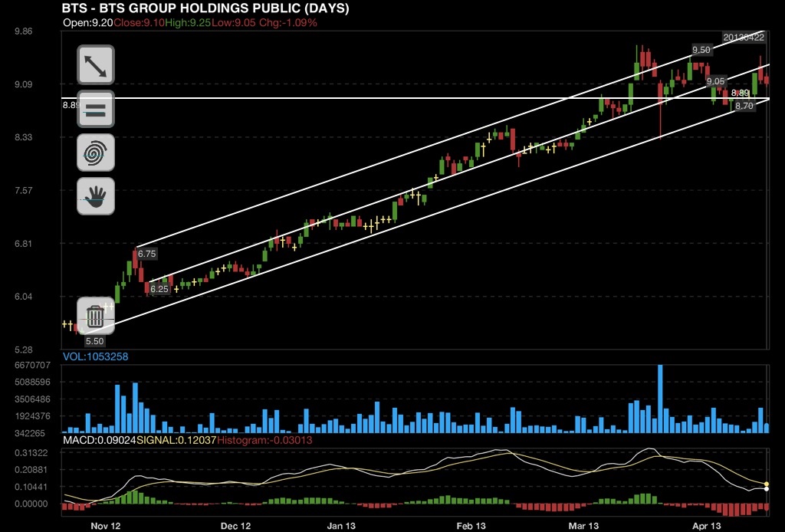Click the Open:9.20 quote value
Viewport: 785px width, 532px height.
coord(88,22)
